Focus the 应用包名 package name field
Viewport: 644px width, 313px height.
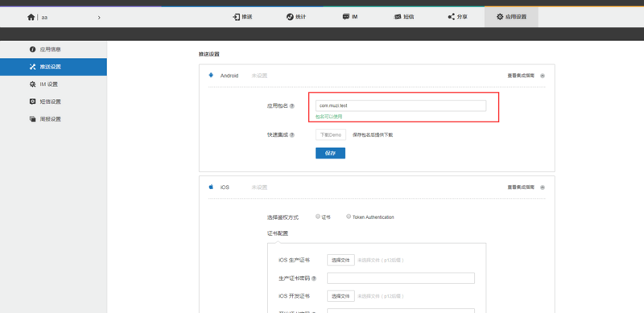click(x=401, y=105)
